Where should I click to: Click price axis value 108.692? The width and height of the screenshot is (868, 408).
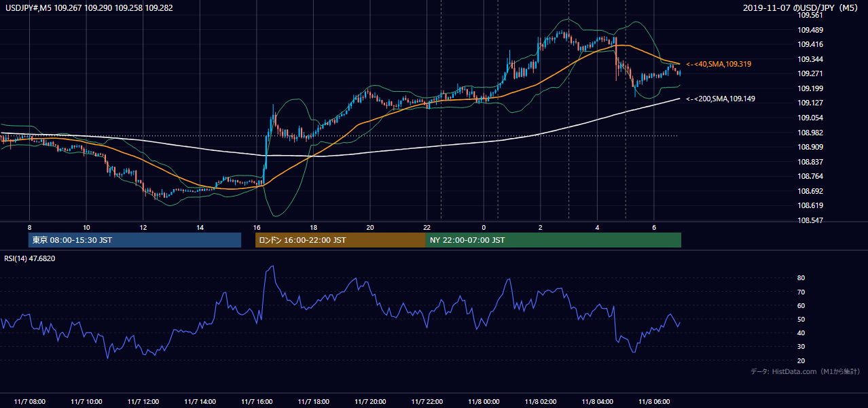[x=810, y=191]
